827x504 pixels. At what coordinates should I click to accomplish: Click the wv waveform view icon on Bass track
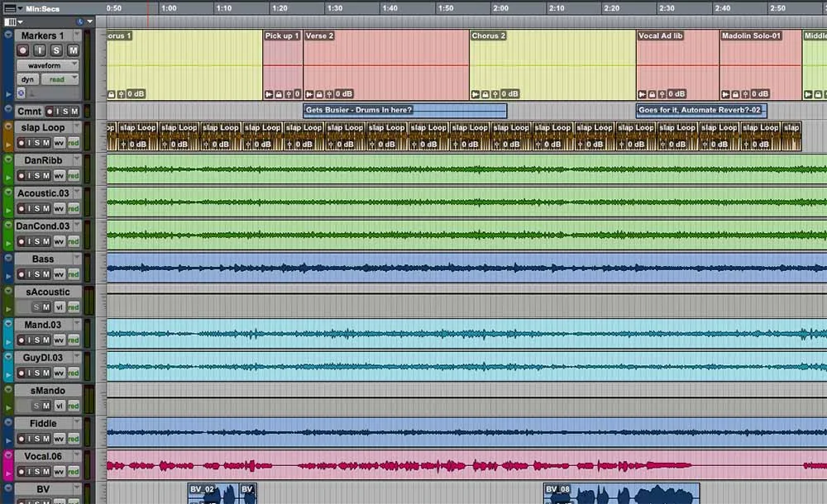59,273
